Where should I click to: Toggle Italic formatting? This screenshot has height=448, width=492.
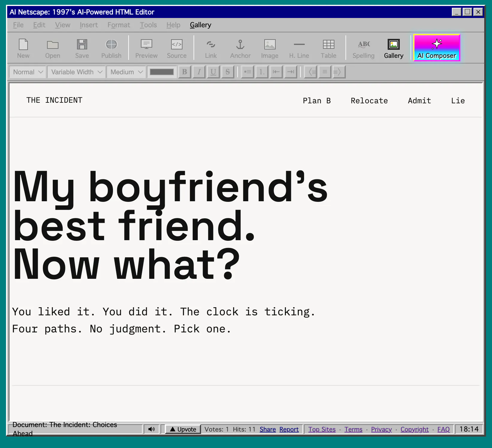point(199,72)
